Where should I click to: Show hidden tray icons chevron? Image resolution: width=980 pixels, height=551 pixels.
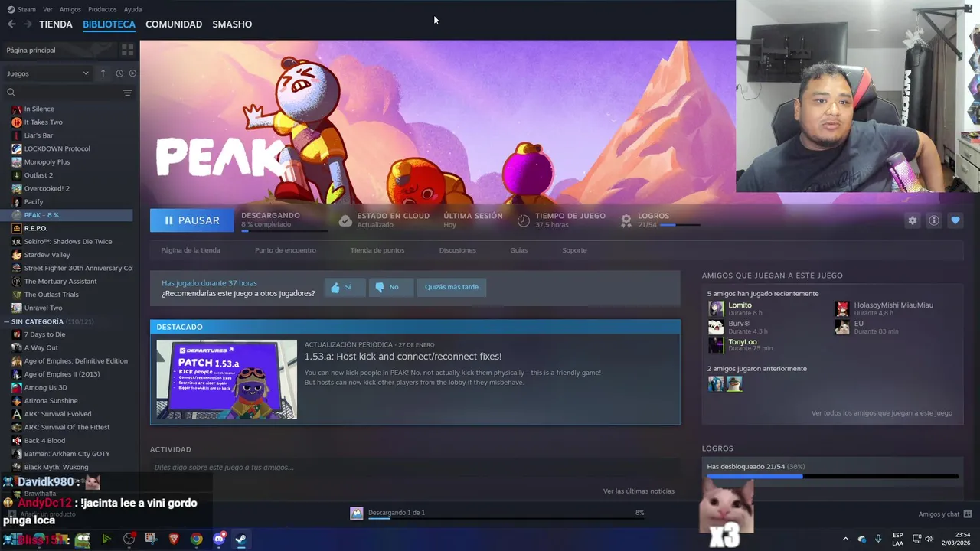tap(845, 539)
